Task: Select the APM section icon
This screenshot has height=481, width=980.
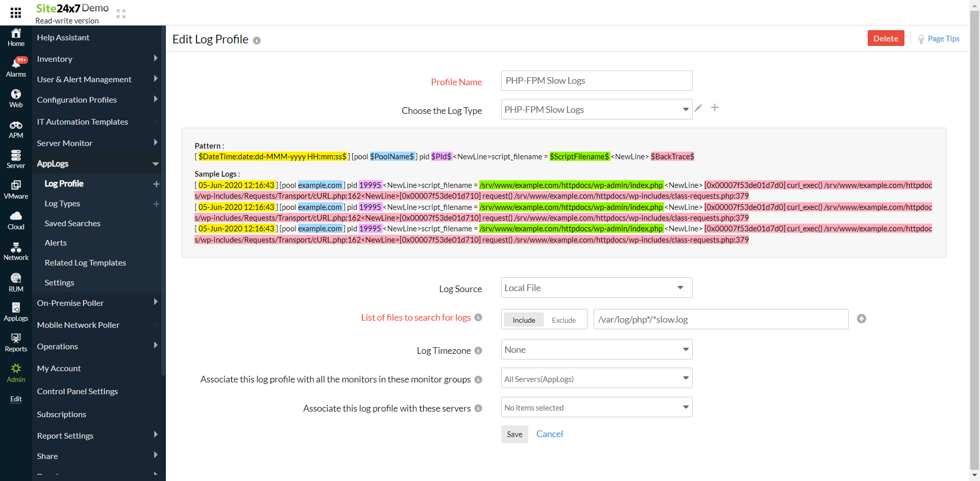Action: click(16, 128)
